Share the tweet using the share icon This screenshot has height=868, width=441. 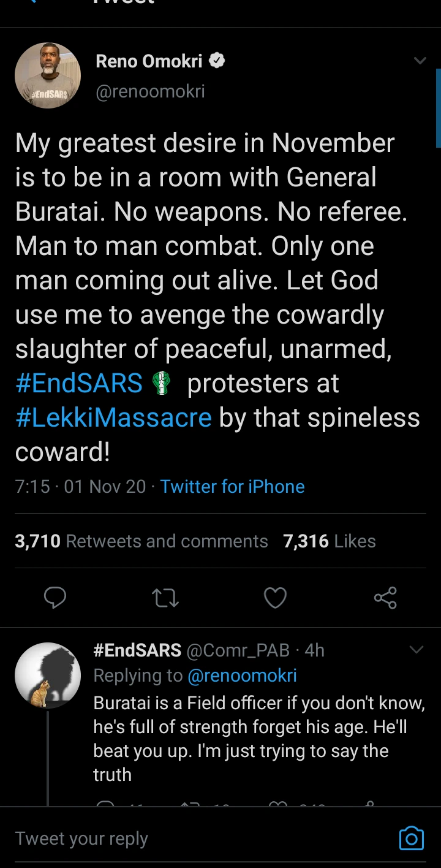tap(385, 598)
